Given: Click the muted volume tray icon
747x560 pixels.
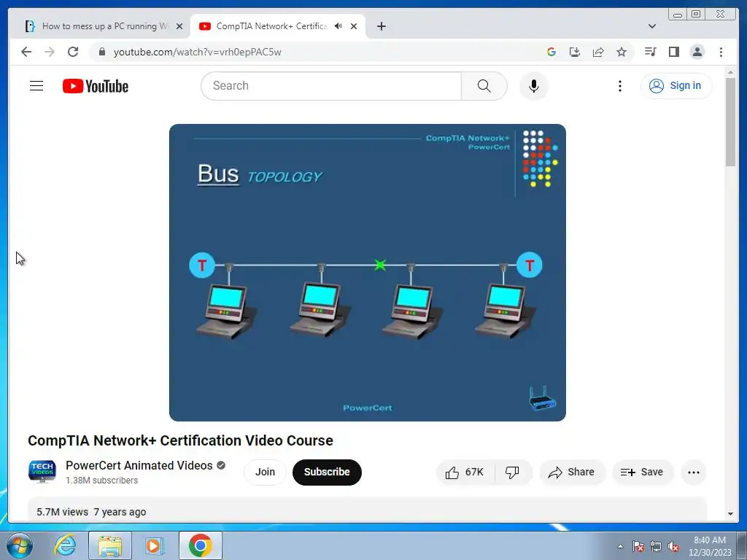Looking at the screenshot, I should [673, 546].
